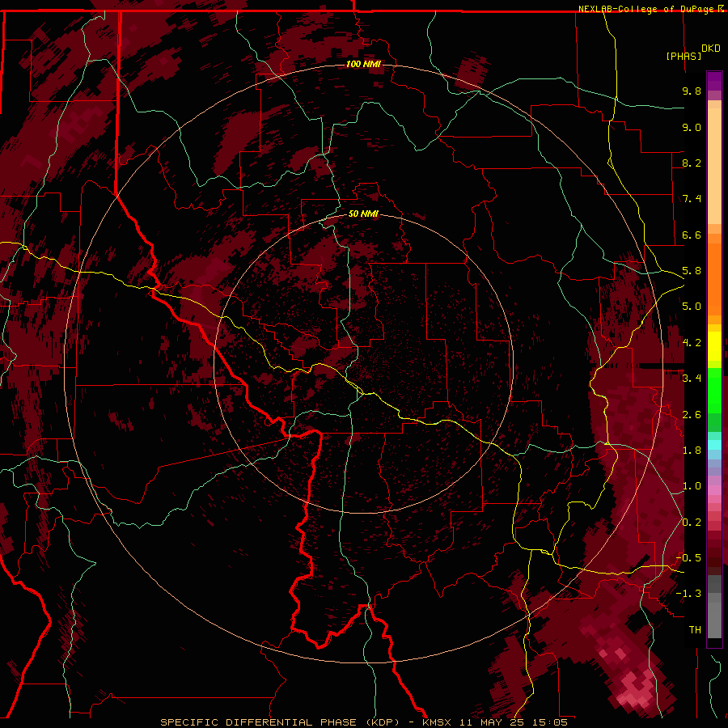This screenshot has width=728, height=728.
Task: Select the 5.8 scale value
Action: pyautogui.click(x=692, y=271)
